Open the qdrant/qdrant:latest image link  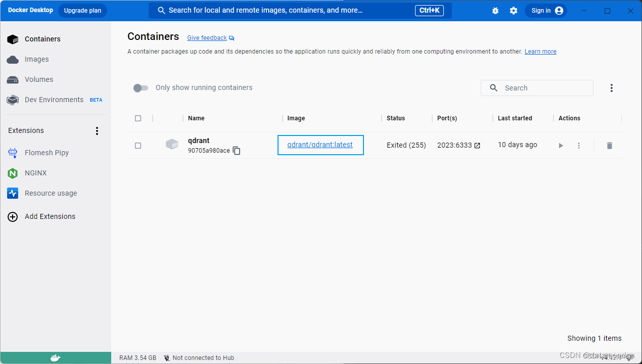coord(320,145)
